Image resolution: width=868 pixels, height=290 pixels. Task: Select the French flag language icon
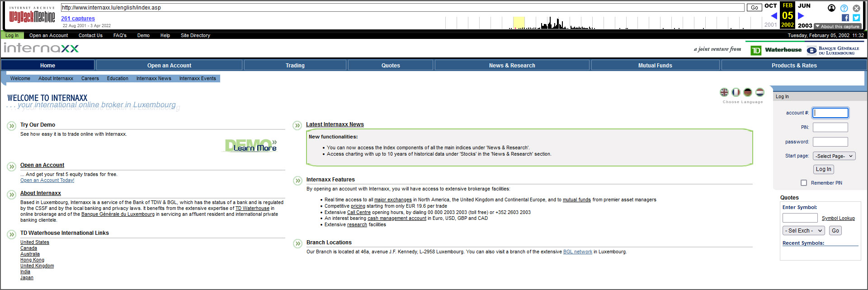point(736,92)
